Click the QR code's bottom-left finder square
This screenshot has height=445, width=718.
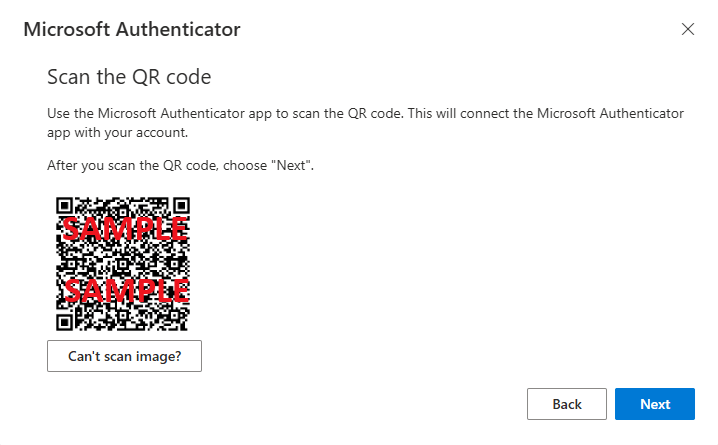65,322
